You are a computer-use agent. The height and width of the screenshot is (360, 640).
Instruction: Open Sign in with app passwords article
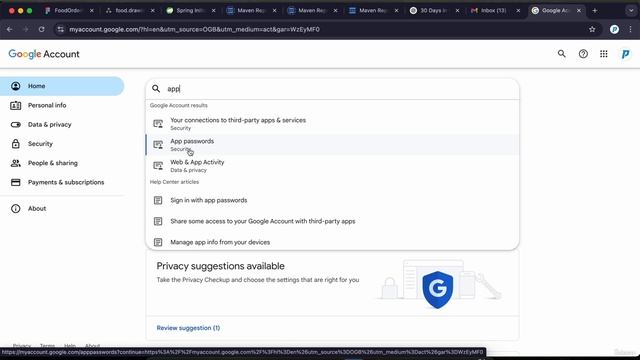coord(332,200)
